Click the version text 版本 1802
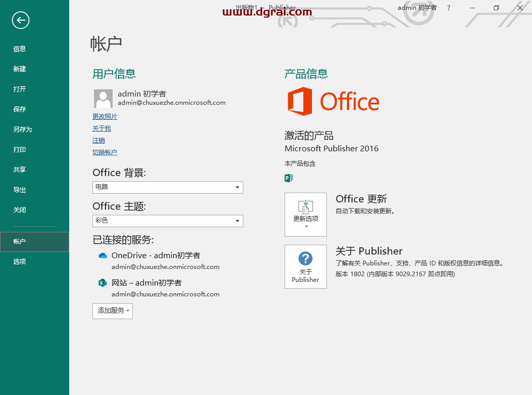The image size is (532, 395). point(395,274)
